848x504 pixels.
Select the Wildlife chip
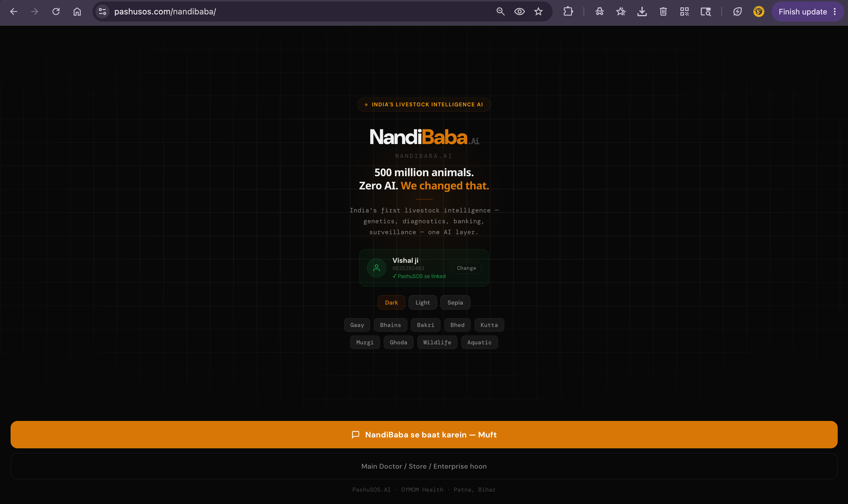[x=437, y=342]
